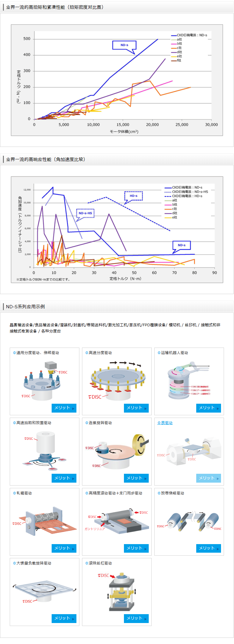Click the bullet icon before 高速拾取和放置驱动

[14, 423]
